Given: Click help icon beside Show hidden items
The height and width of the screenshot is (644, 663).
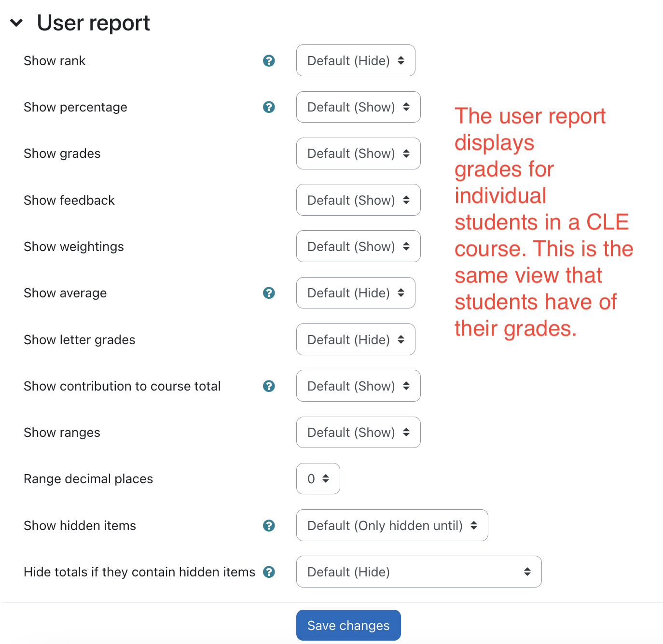Looking at the screenshot, I should coord(269,526).
